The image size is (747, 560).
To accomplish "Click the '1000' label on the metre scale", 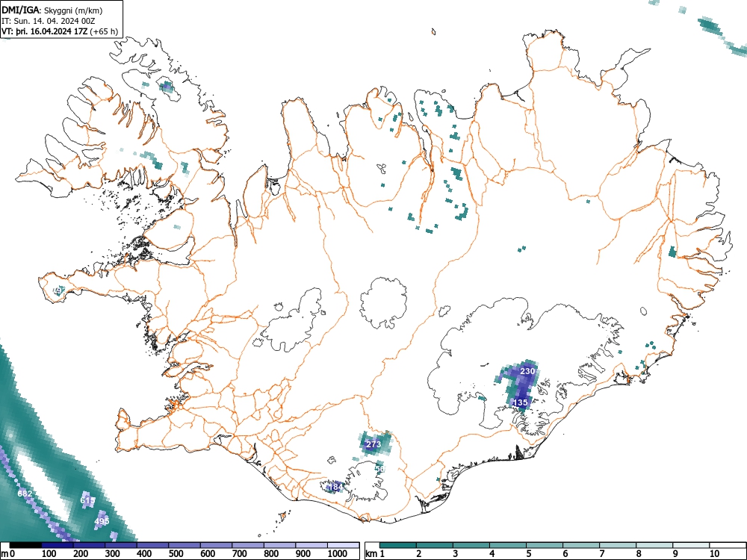I will (338, 554).
